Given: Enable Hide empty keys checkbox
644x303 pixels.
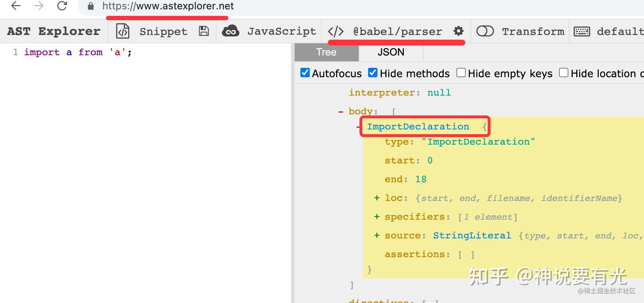Looking at the screenshot, I should pyautogui.click(x=461, y=73).
